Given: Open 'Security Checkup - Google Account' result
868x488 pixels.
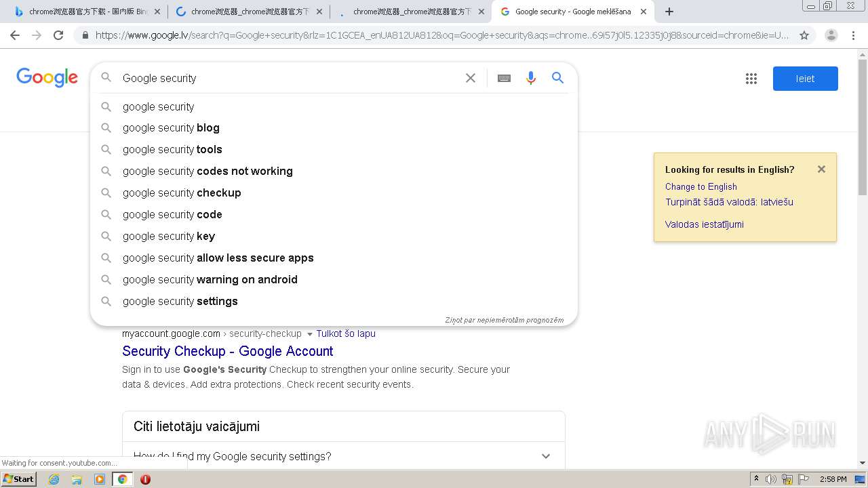Looking at the screenshot, I should (228, 351).
